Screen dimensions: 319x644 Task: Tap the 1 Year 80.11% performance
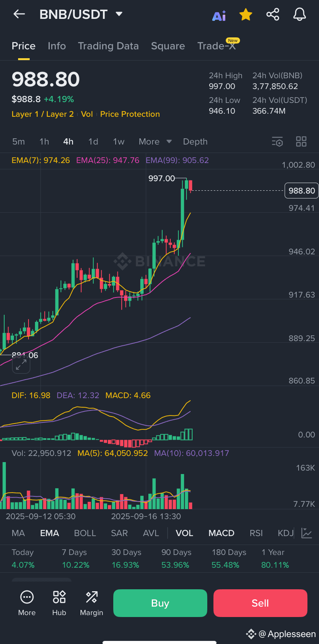pyautogui.click(x=275, y=558)
